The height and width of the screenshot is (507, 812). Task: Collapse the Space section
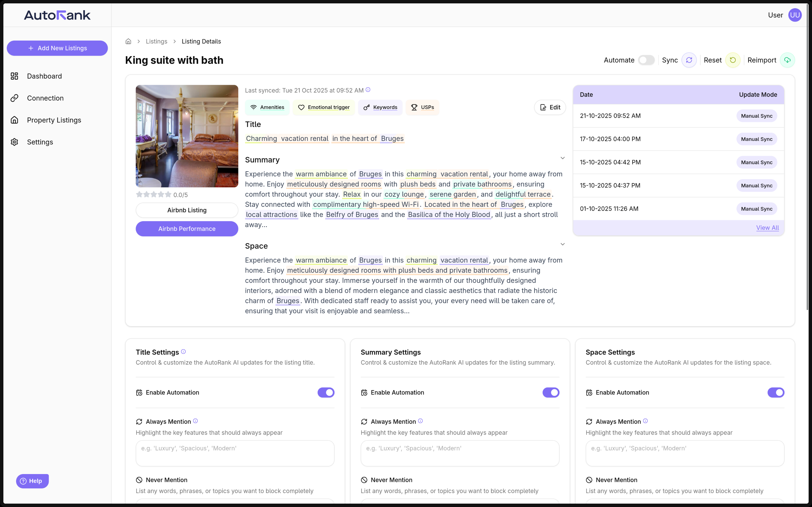coord(562,244)
